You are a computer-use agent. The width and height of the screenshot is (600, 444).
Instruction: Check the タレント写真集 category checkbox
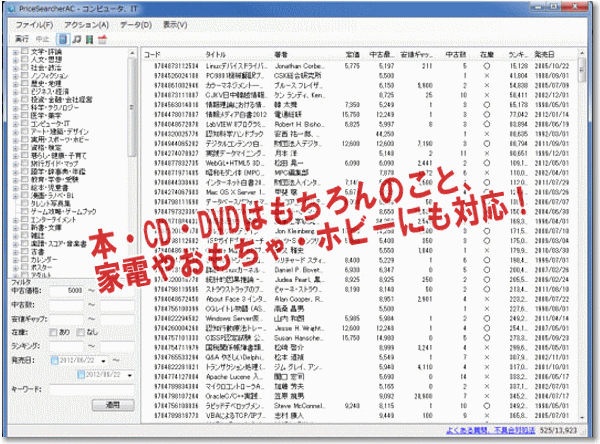[25, 203]
